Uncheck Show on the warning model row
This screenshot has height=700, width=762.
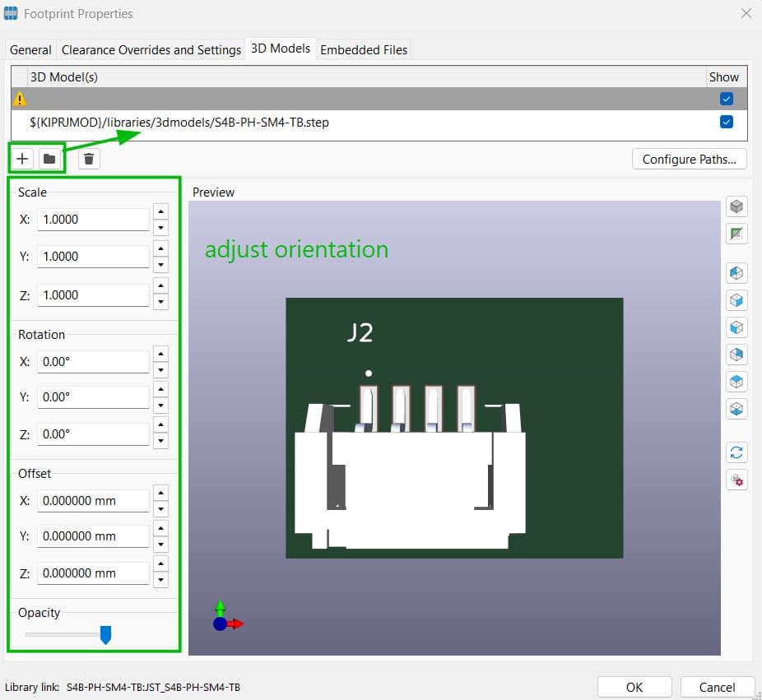coord(725,98)
